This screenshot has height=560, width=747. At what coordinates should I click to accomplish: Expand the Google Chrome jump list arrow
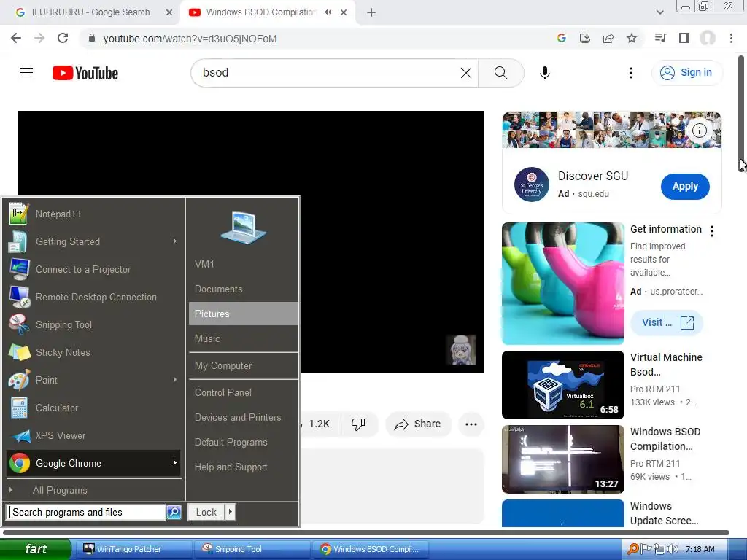point(175,462)
